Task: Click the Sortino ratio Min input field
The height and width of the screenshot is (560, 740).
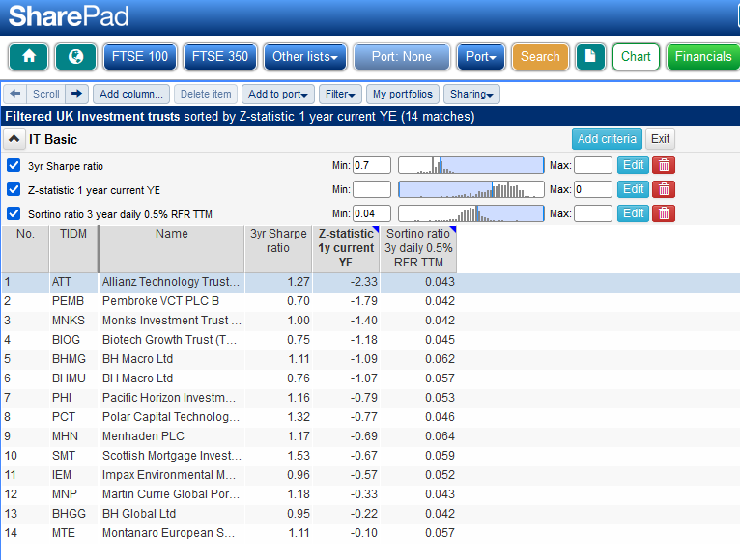Action: 372,213
